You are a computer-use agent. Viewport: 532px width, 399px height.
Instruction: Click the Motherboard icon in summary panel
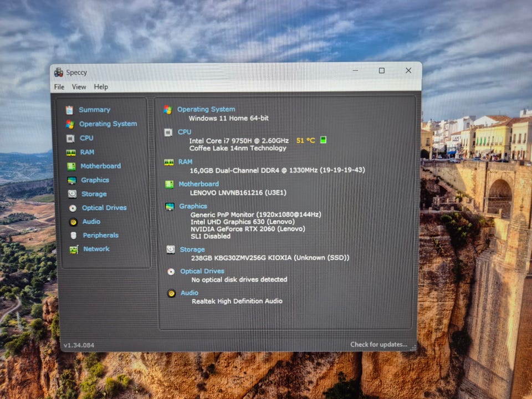pos(170,184)
